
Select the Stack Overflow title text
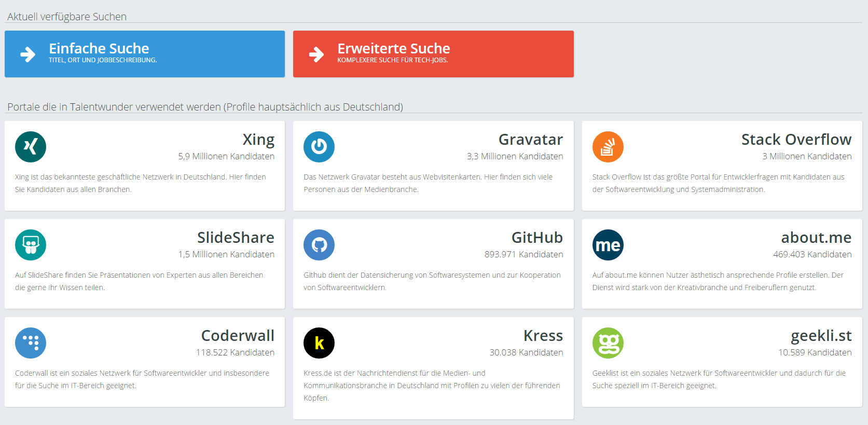[796, 140]
